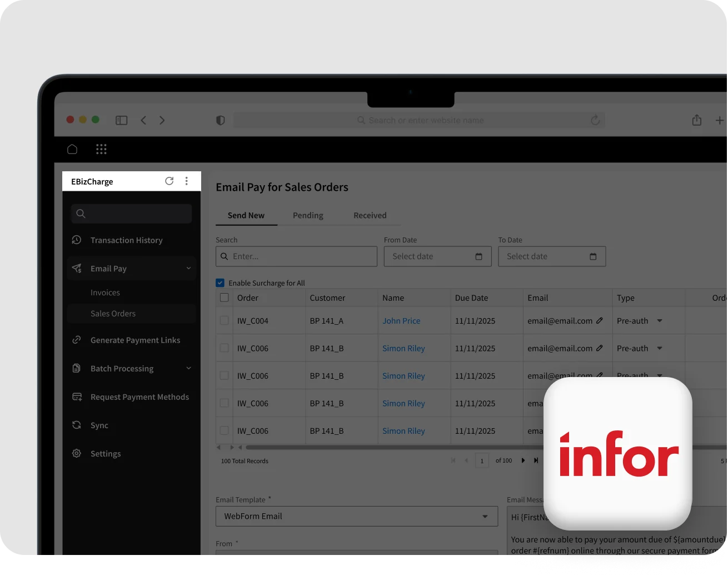Open Settings page

[x=106, y=454]
